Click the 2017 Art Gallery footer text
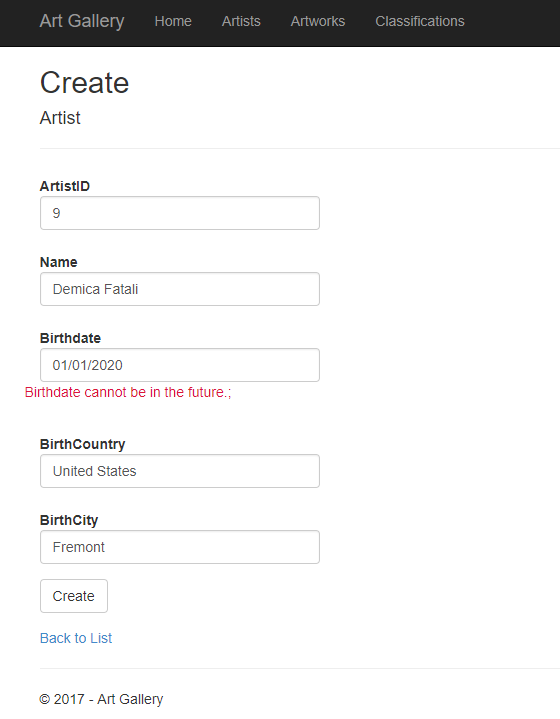The width and height of the screenshot is (560, 719). pos(101,699)
